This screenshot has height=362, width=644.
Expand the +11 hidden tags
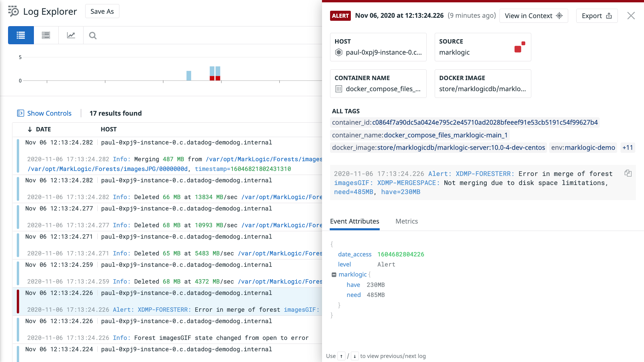(x=628, y=147)
